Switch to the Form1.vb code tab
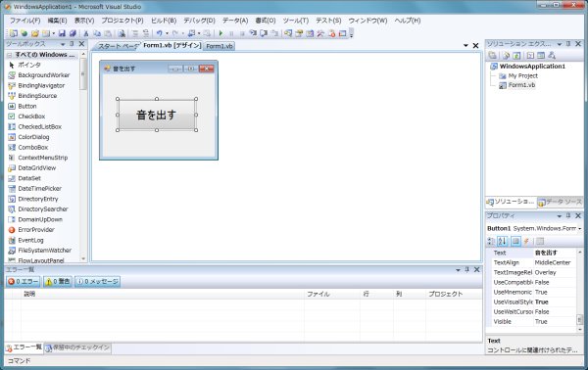 pyautogui.click(x=220, y=46)
